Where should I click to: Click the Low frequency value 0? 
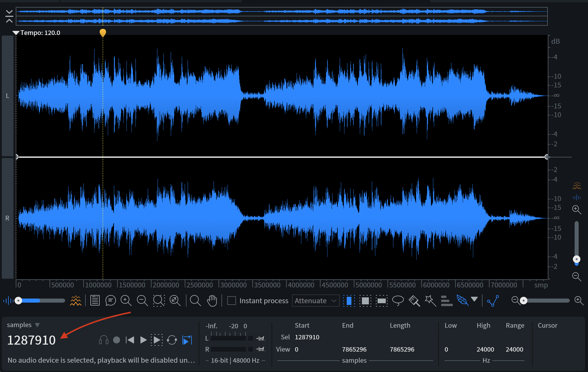point(446,349)
